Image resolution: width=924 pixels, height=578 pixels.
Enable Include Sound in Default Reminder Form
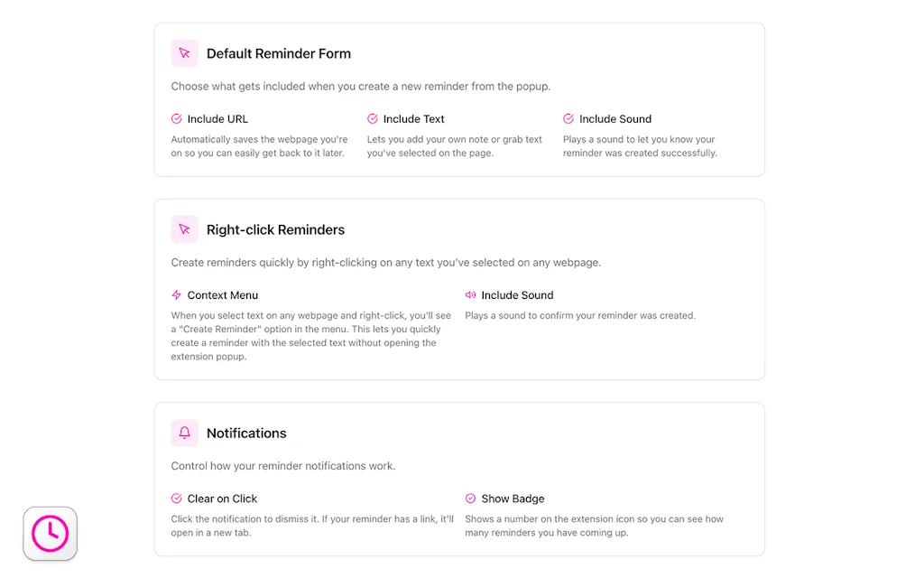[x=607, y=118]
